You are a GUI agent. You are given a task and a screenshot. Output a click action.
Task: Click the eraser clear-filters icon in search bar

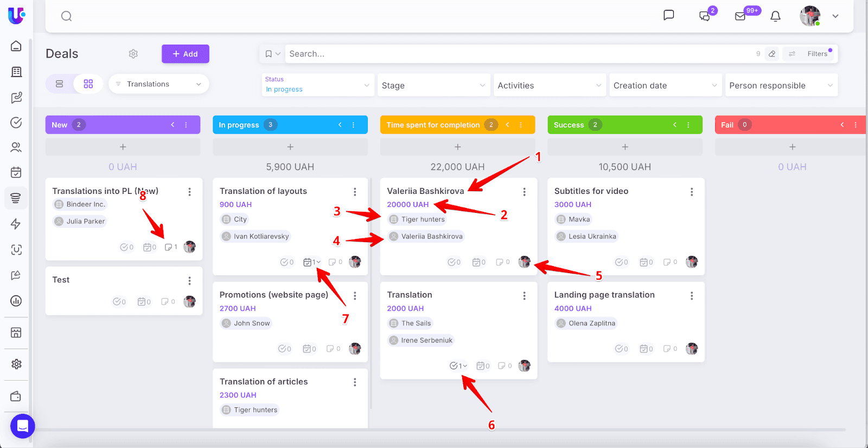[x=772, y=54]
